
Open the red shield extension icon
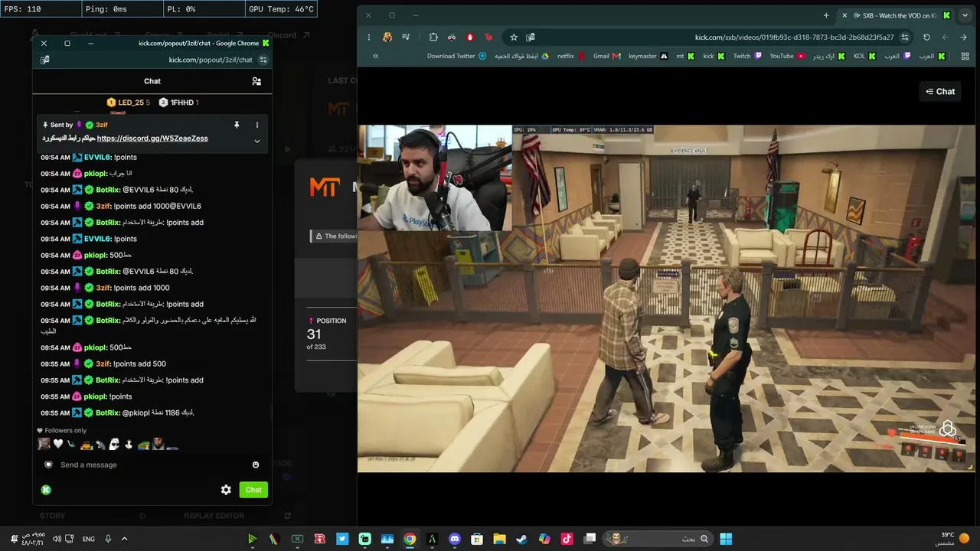coord(470,37)
